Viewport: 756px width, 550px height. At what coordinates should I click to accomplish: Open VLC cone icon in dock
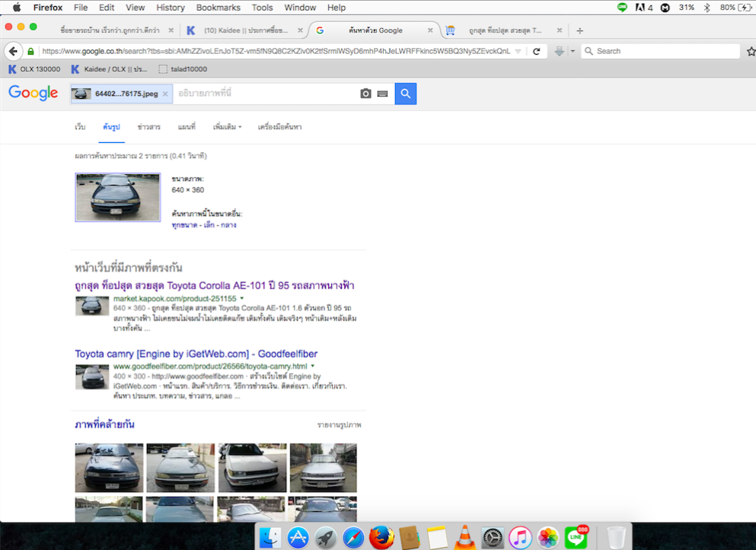(x=464, y=538)
